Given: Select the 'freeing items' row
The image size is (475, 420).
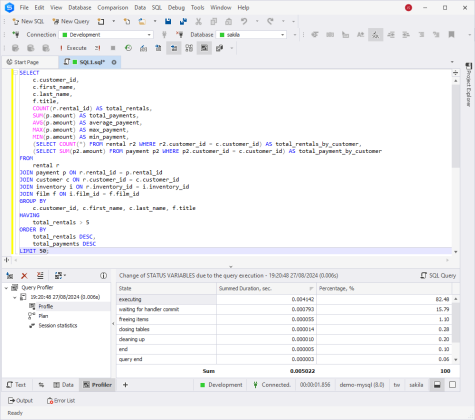Looking at the screenshot, I should click(284, 319).
